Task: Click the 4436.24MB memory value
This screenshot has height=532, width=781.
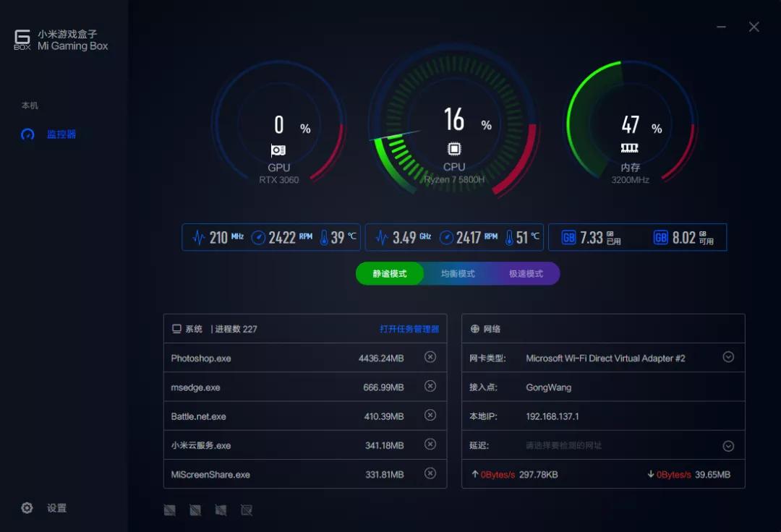Action: click(x=381, y=359)
